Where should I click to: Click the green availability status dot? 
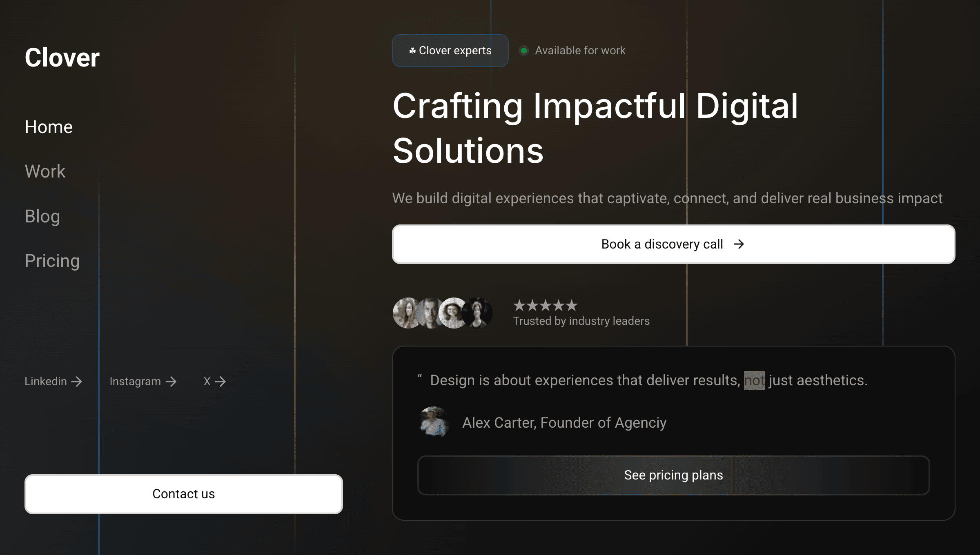[523, 51]
